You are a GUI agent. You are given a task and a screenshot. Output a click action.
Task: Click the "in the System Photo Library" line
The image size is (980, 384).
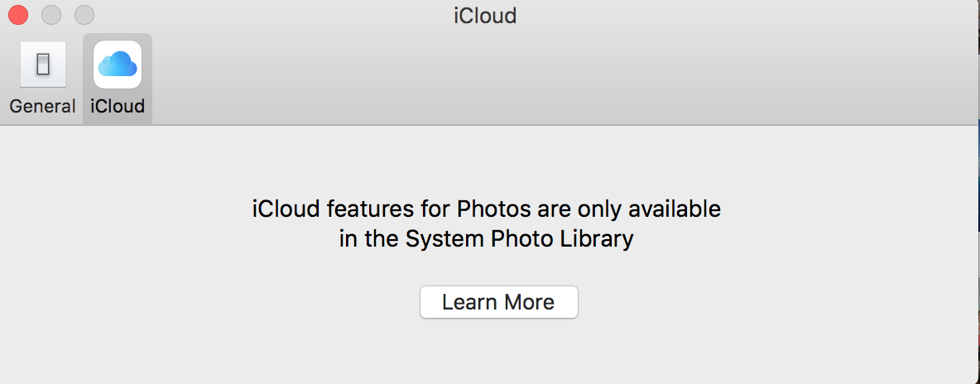click(486, 239)
